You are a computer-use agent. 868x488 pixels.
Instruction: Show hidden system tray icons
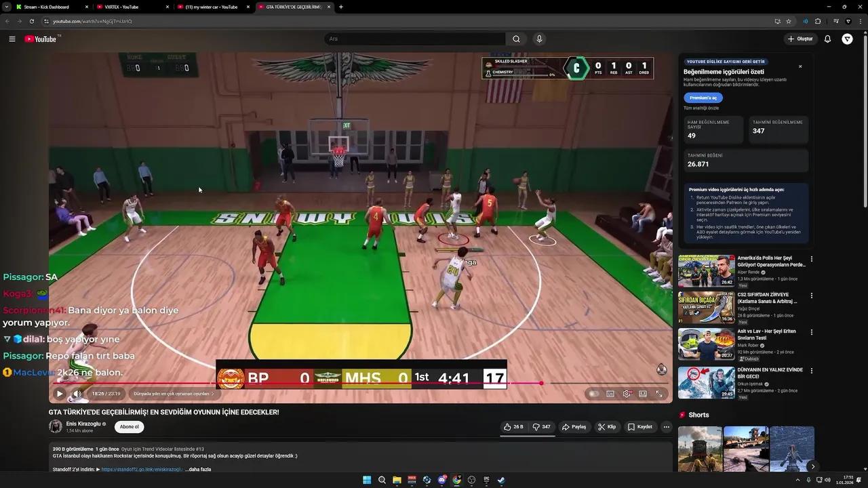click(797, 480)
